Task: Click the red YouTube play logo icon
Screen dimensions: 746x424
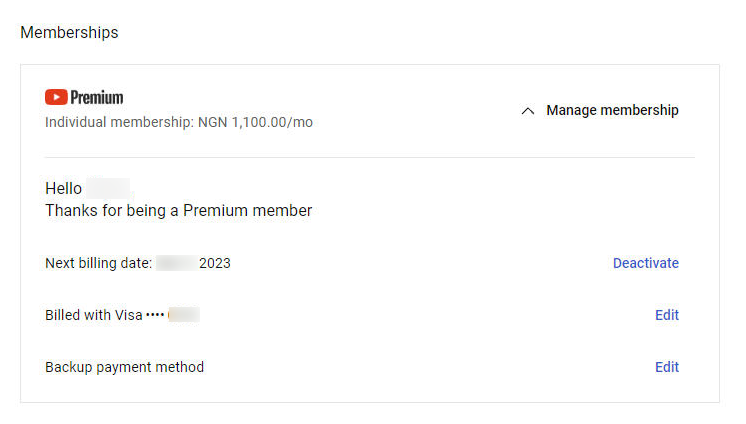Action: [x=56, y=97]
